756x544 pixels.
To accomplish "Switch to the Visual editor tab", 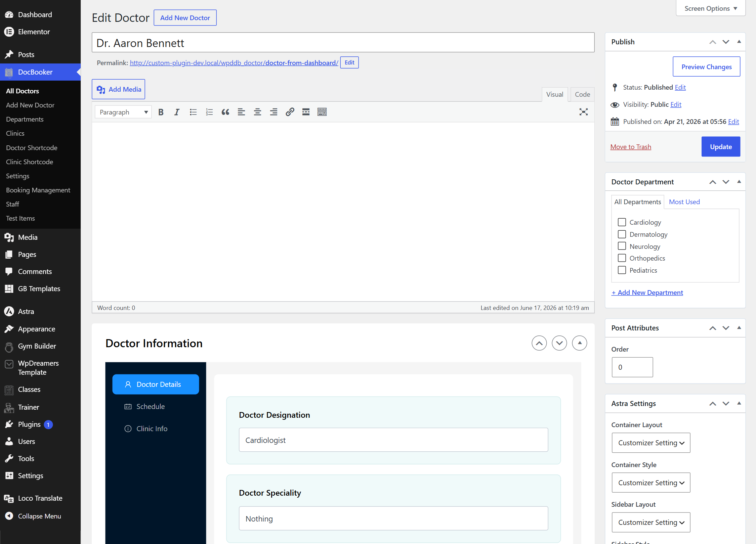I will click(555, 94).
